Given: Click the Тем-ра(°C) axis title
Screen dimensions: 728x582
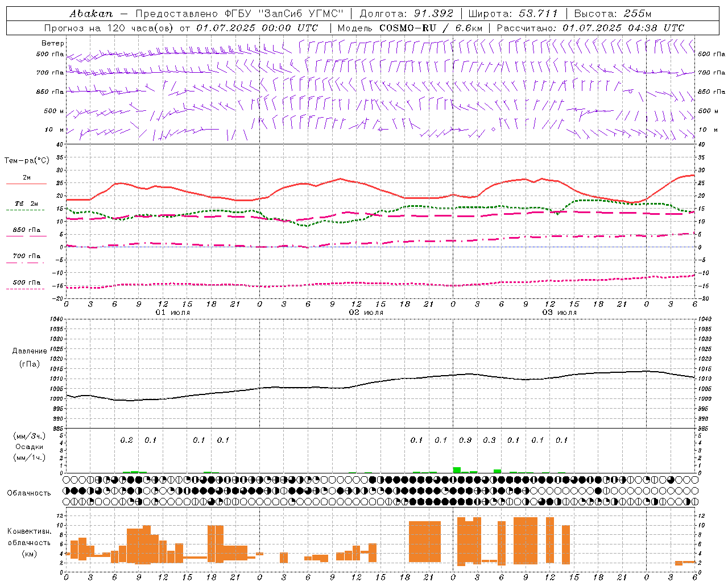Looking at the screenshot, I should pyautogui.click(x=27, y=161).
